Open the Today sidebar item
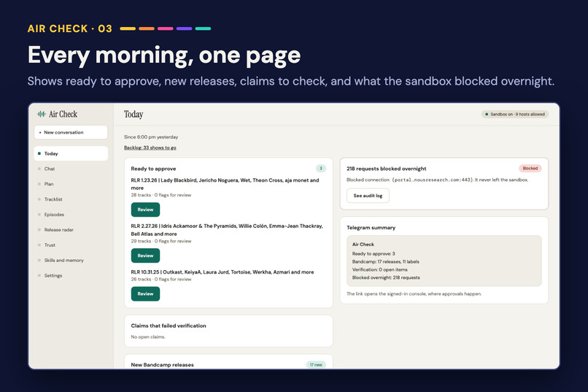This screenshot has height=392, width=588. [71, 153]
